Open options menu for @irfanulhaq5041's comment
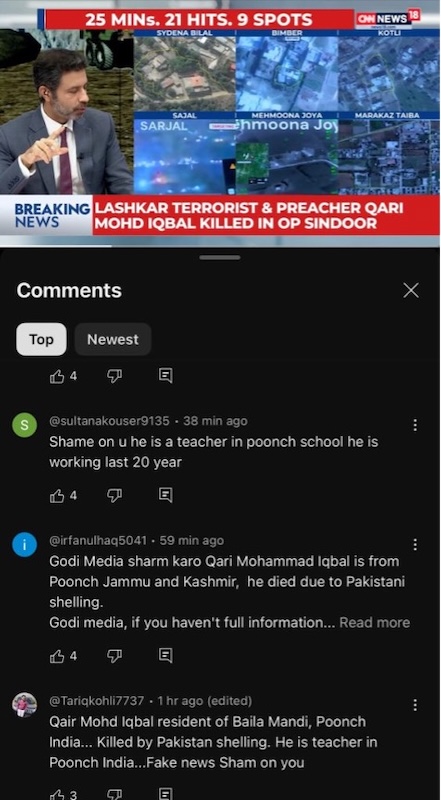This screenshot has width=441, height=800. (x=415, y=545)
